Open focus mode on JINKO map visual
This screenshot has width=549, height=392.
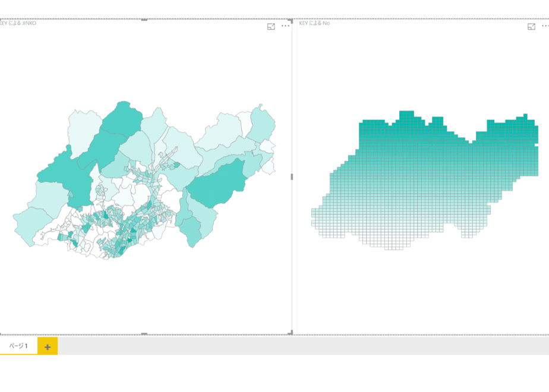[271, 27]
